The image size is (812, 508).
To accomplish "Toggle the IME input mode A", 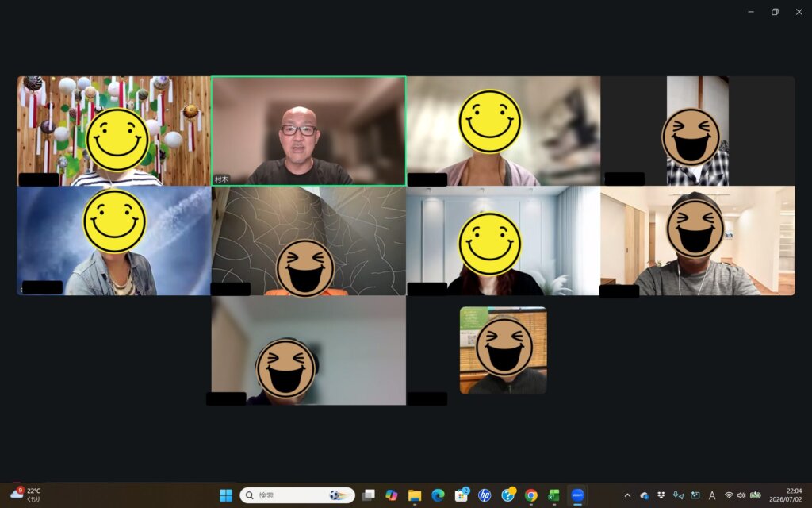I will (712, 495).
